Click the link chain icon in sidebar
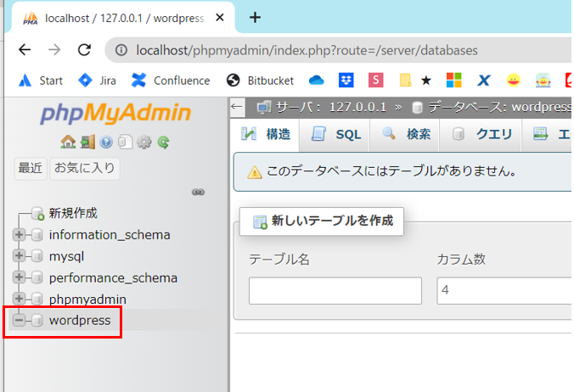This screenshot has height=392, width=574. click(x=199, y=193)
